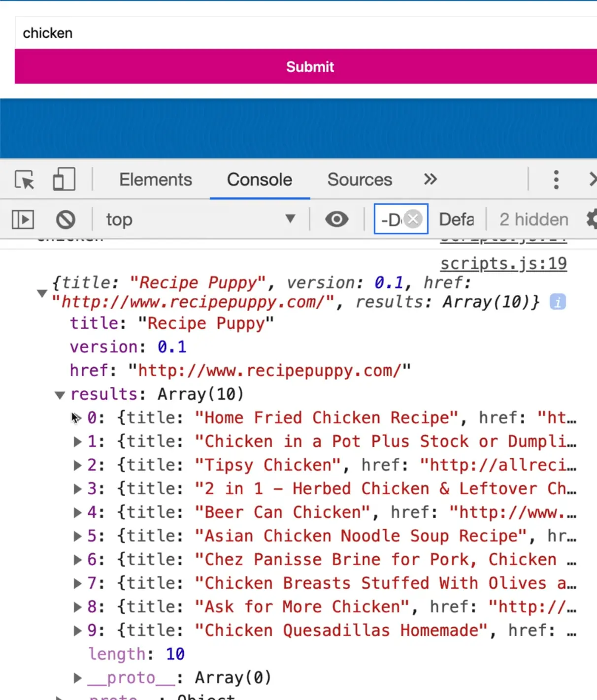This screenshot has width=597, height=700.
Task: Show the console sidebar
Action: pos(22,220)
